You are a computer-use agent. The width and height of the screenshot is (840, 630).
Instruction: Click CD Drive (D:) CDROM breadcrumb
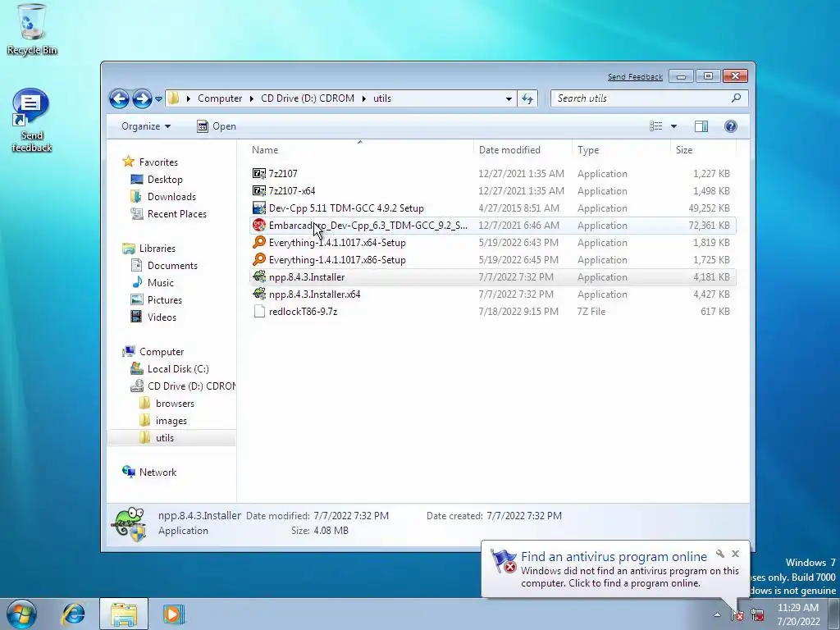pyautogui.click(x=308, y=98)
